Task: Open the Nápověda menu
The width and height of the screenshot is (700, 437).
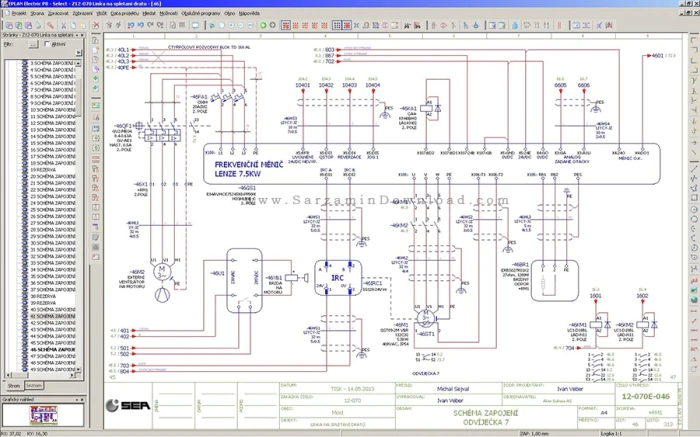Action: [x=249, y=13]
